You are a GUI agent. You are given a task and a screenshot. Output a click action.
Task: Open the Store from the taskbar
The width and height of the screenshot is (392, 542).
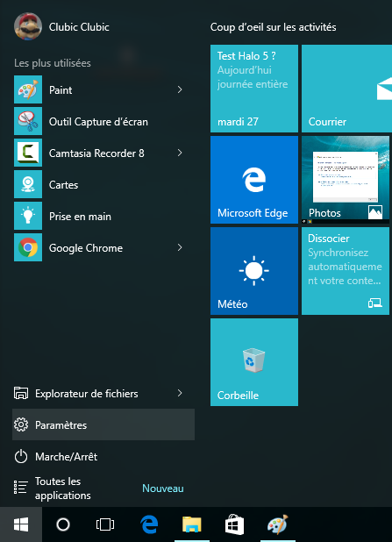pyautogui.click(x=234, y=524)
